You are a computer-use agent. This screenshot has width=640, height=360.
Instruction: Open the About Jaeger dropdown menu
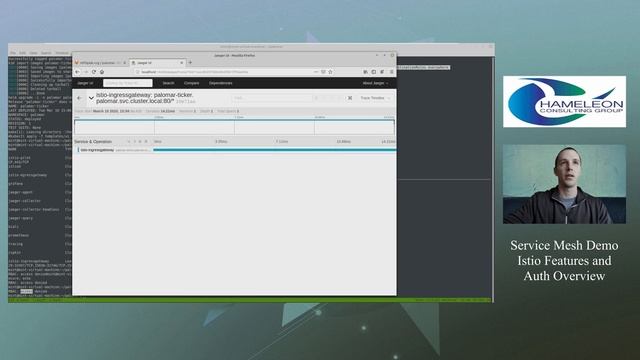pos(375,83)
